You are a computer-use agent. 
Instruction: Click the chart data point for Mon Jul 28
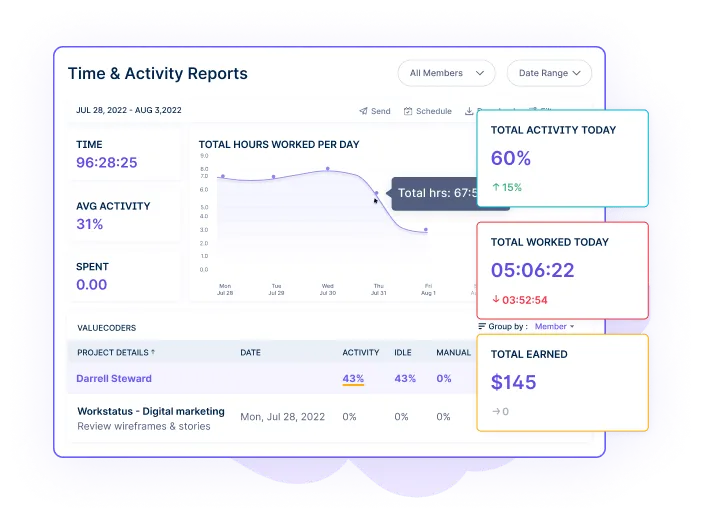(223, 176)
